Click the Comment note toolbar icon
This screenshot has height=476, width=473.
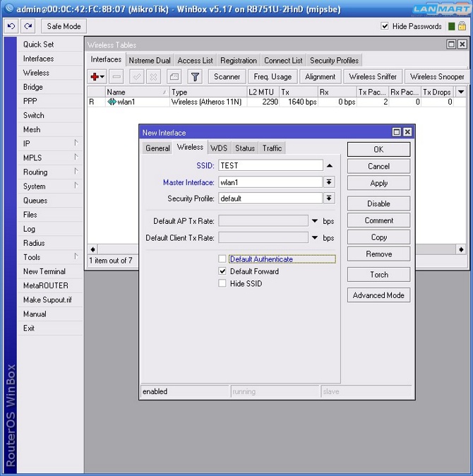[x=174, y=77]
